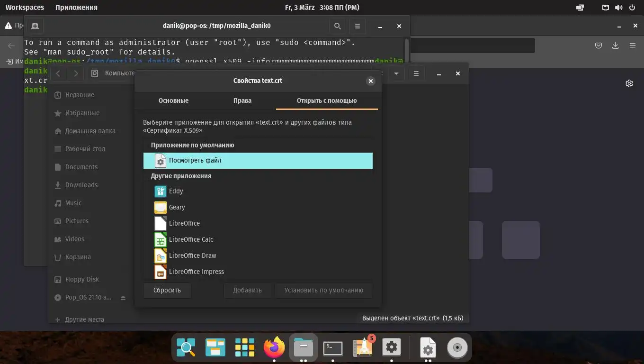Open the terminal hamburger menu
Image resolution: width=644 pixels, height=364 pixels.
click(x=358, y=26)
